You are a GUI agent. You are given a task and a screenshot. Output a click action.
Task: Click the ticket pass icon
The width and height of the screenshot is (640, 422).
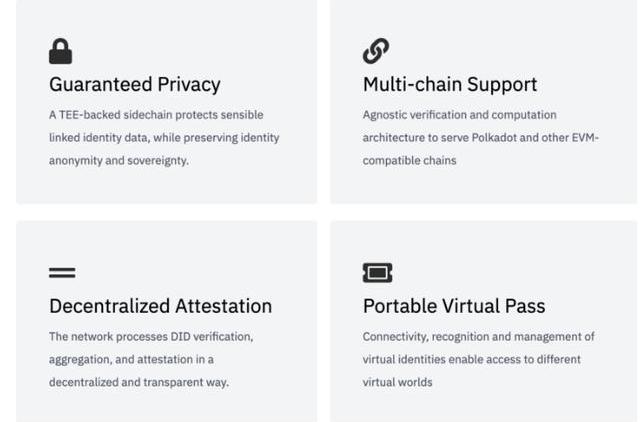[x=378, y=273]
